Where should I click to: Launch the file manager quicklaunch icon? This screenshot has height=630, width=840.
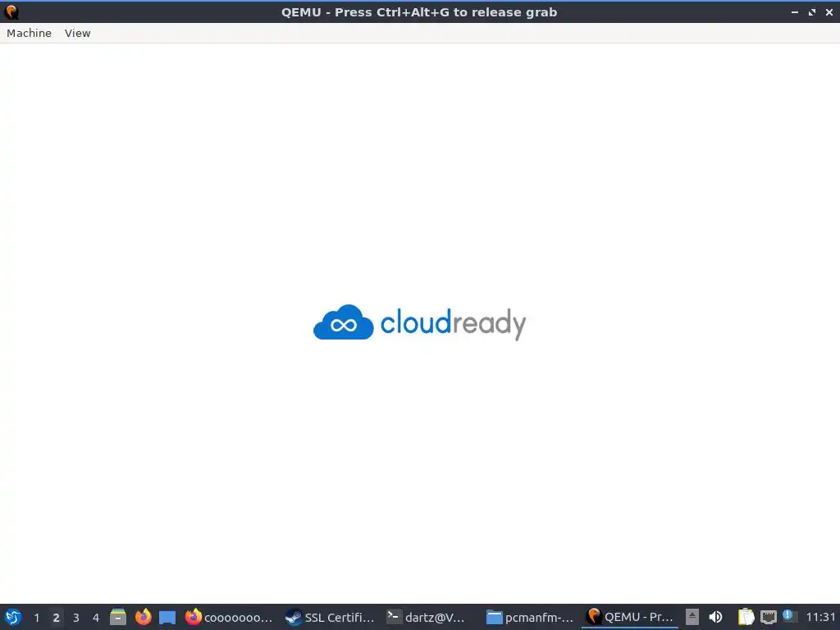coord(118,617)
